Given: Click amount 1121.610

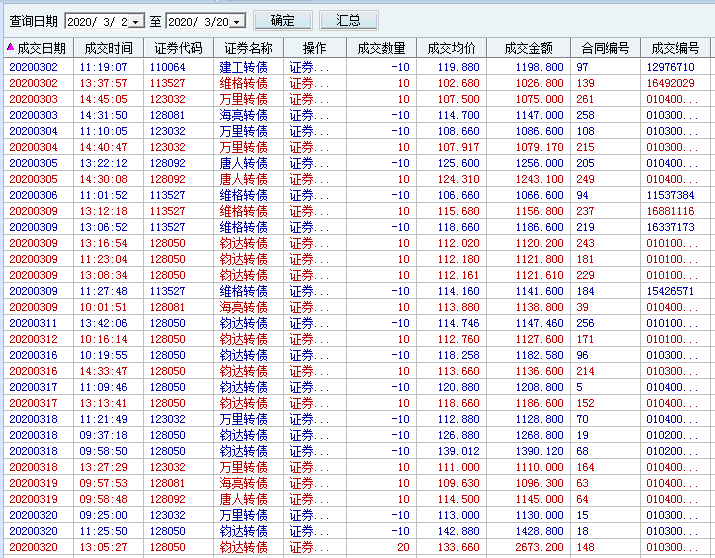Looking at the screenshot, I should click(x=539, y=275).
